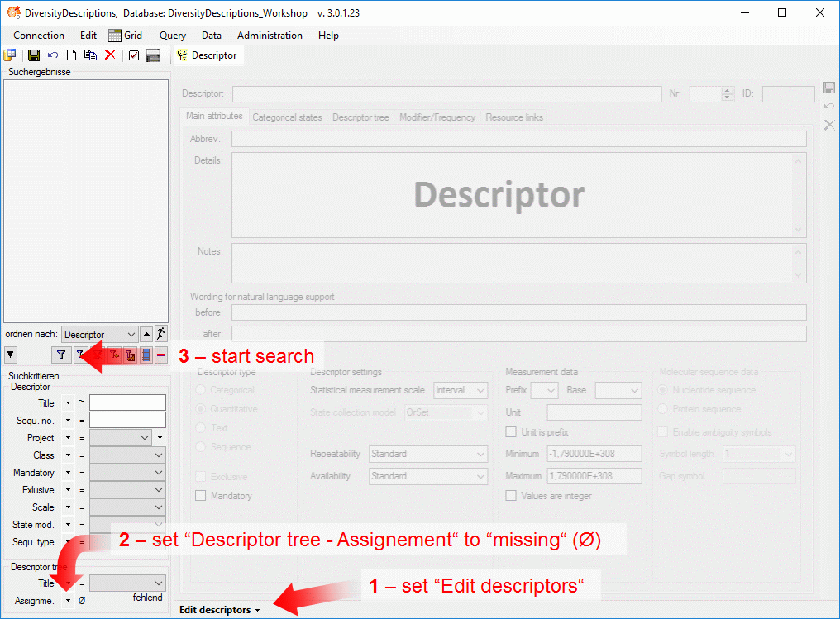Open the Data menu
Image resolution: width=840 pixels, height=619 pixels.
[x=212, y=36]
